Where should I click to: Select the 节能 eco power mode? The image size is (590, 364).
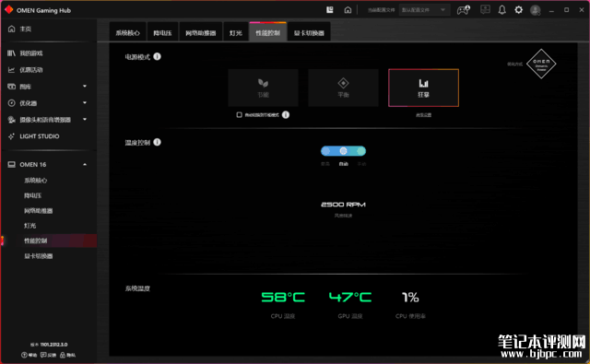point(263,88)
